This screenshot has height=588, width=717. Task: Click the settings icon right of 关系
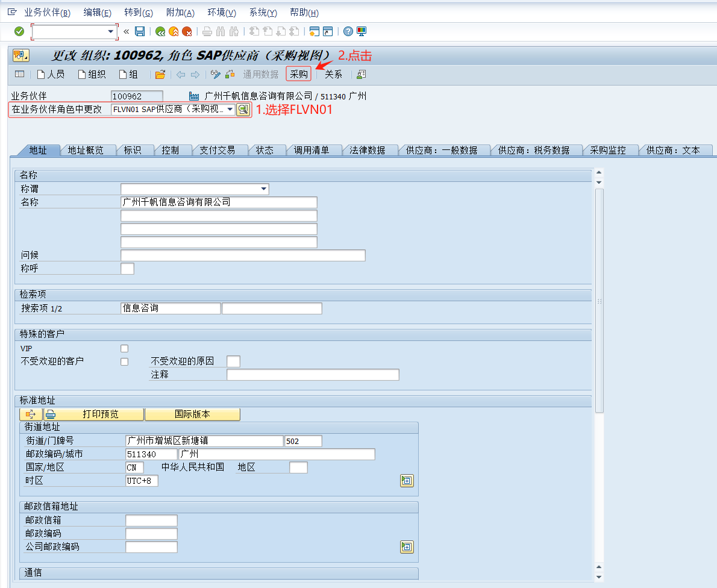362,74
